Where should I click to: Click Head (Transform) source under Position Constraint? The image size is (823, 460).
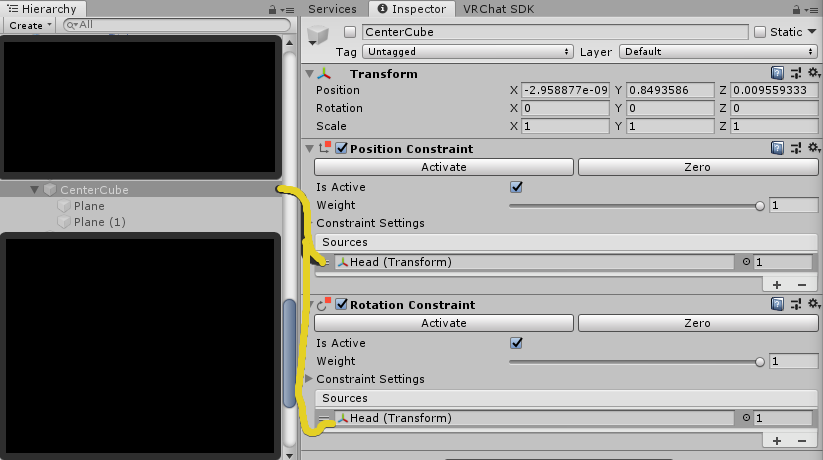click(x=534, y=262)
